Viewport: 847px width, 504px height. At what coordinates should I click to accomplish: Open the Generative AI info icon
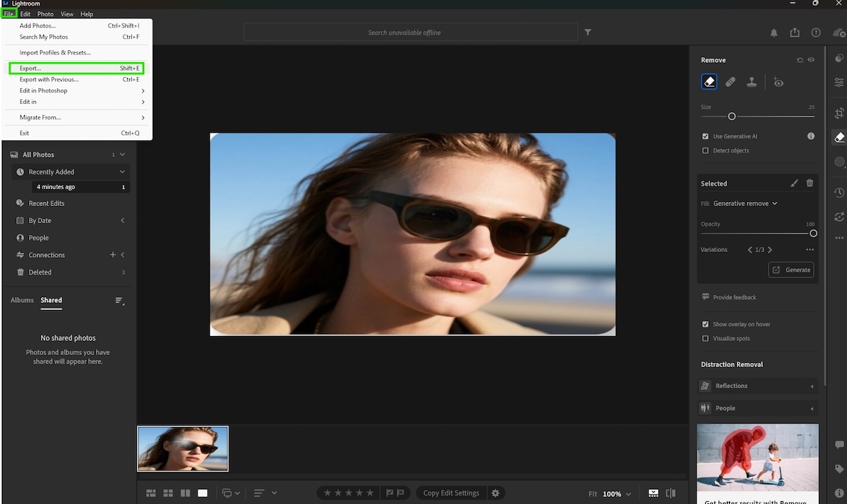810,136
